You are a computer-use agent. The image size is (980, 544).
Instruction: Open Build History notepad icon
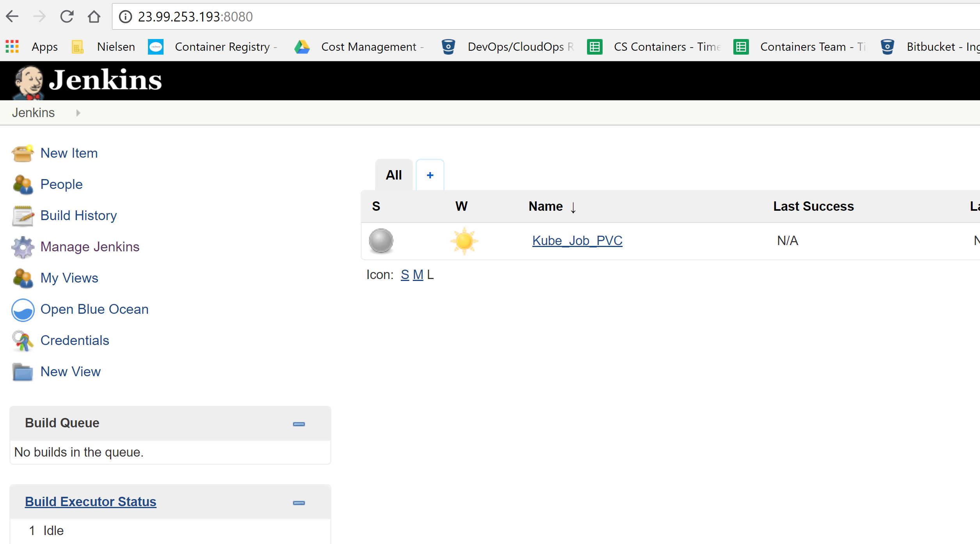point(23,216)
